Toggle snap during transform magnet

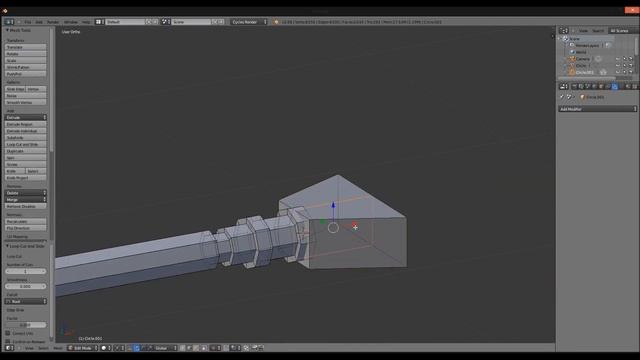[226, 348]
